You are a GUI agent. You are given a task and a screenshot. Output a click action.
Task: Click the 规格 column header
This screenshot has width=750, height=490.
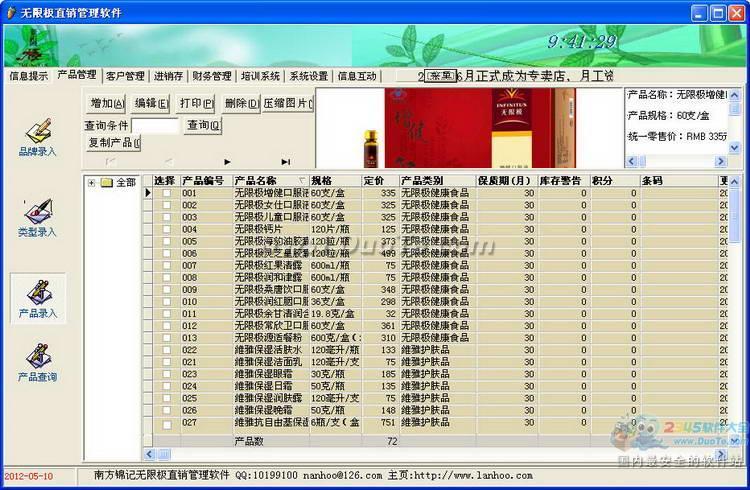click(335, 180)
